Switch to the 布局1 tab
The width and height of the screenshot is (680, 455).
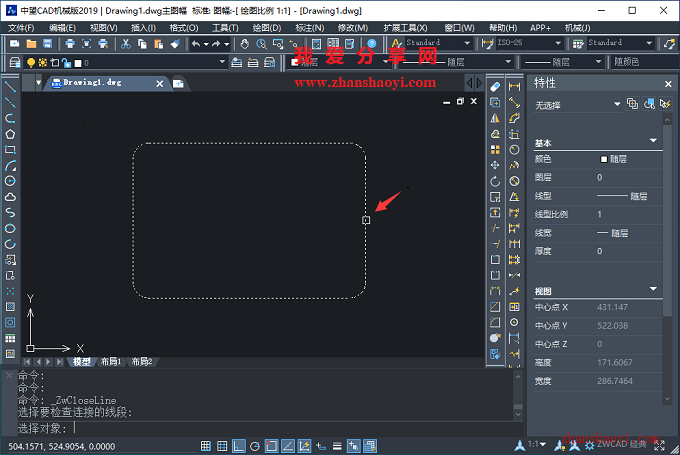pyautogui.click(x=111, y=361)
